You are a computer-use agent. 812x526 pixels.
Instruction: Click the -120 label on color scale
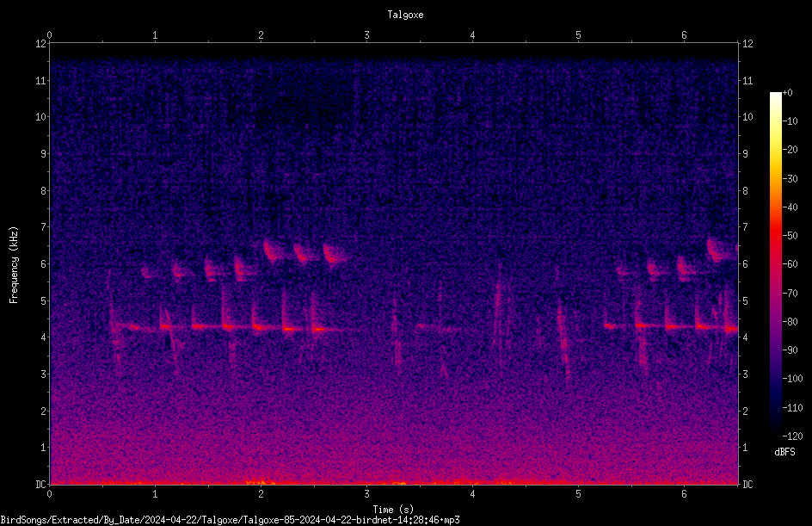coord(792,436)
